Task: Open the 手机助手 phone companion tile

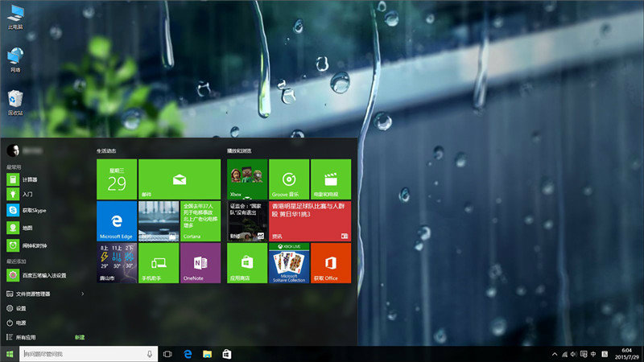Action: click(158, 263)
